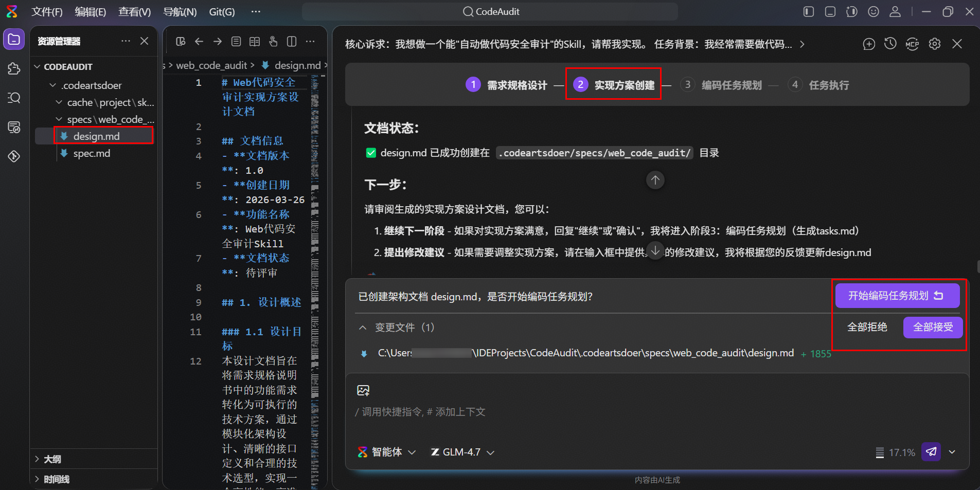
Task: Open the MCP configuration icon
Action: (912, 44)
